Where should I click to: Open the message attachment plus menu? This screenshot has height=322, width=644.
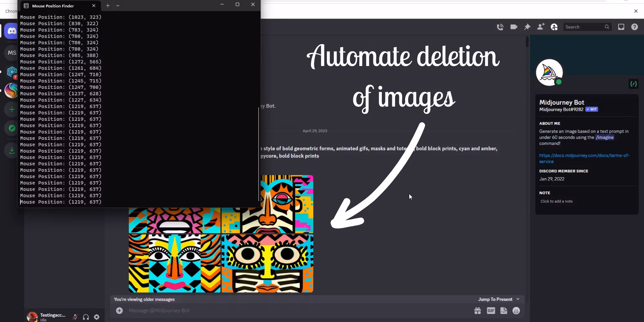(119, 311)
